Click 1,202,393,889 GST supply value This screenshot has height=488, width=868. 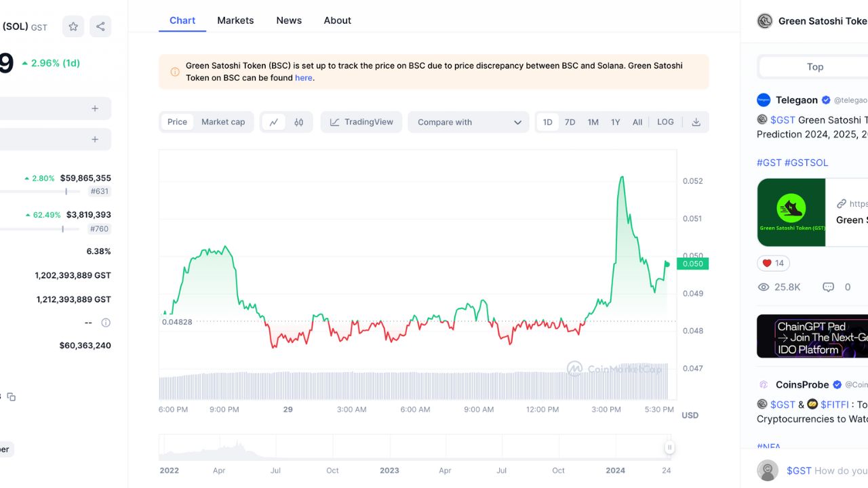pyautogui.click(x=73, y=276)
